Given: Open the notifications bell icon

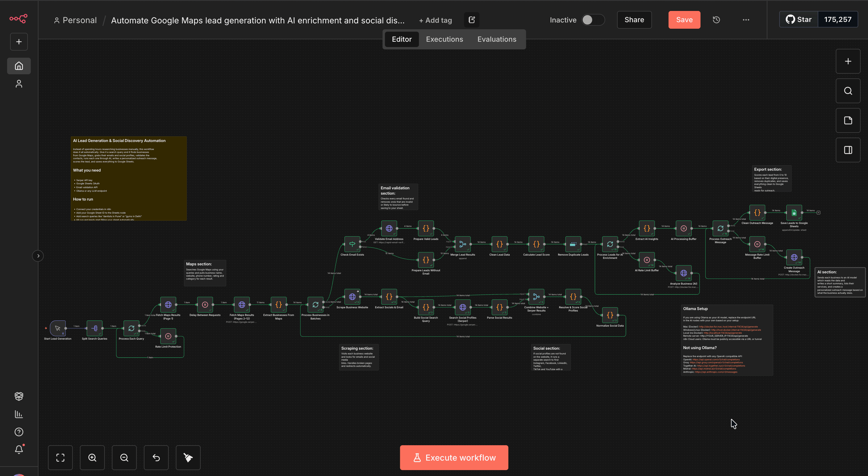Looking at the screenshot, I should pyautogui.click(x=19, y=449).
